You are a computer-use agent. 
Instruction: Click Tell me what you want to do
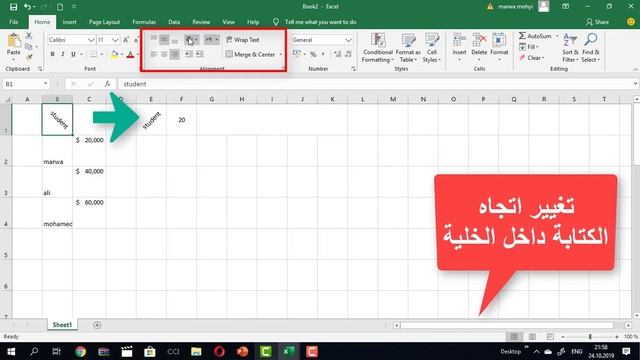pos(320,22)
